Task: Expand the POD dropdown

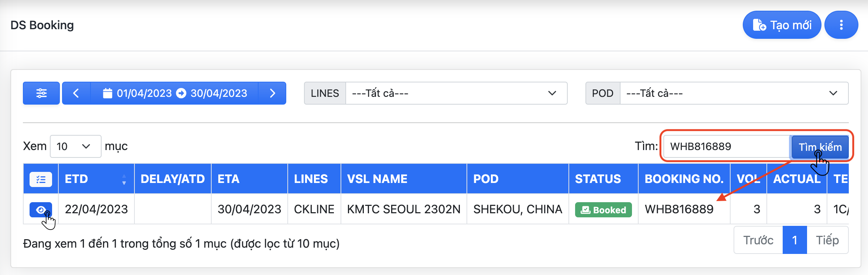Action: click(734, 93)
